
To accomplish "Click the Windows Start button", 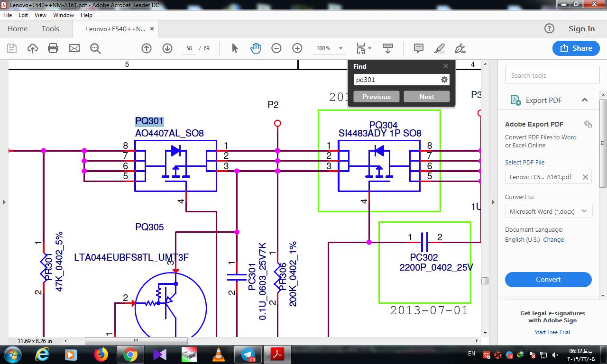I will coord(12,355).
